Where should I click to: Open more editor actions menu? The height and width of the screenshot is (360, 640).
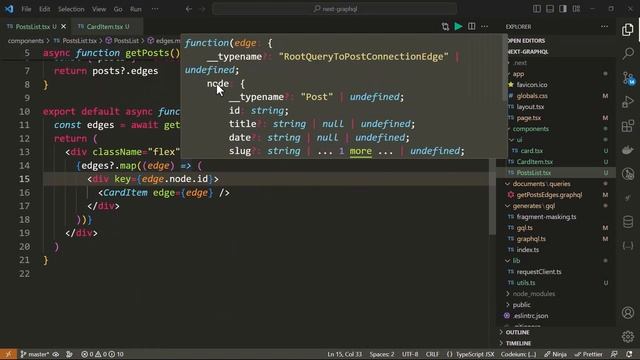(484, 27)
